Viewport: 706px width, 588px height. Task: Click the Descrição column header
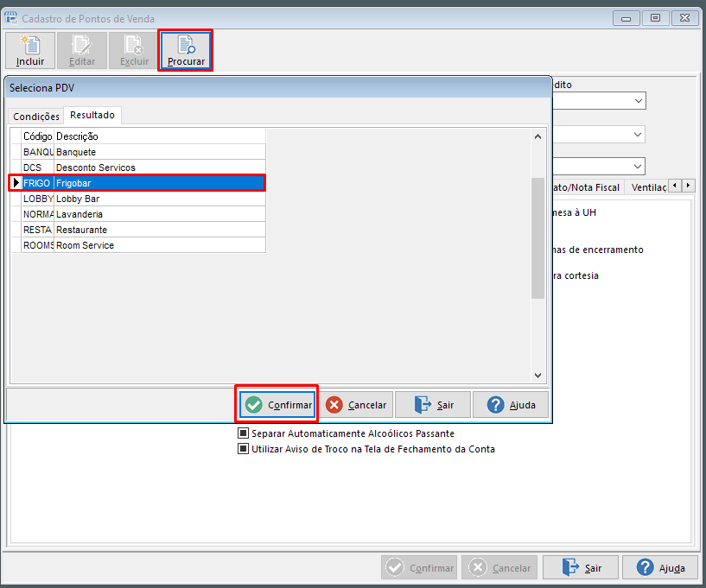pyautogui.click(x=160, y=136)
